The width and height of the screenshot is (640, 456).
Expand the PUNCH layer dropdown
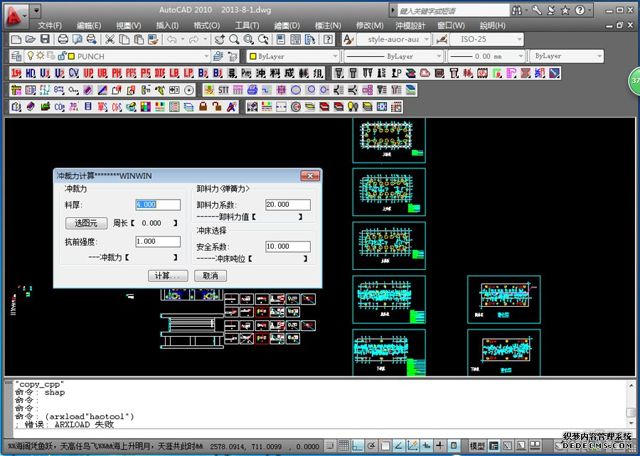[x=207, y=56]
